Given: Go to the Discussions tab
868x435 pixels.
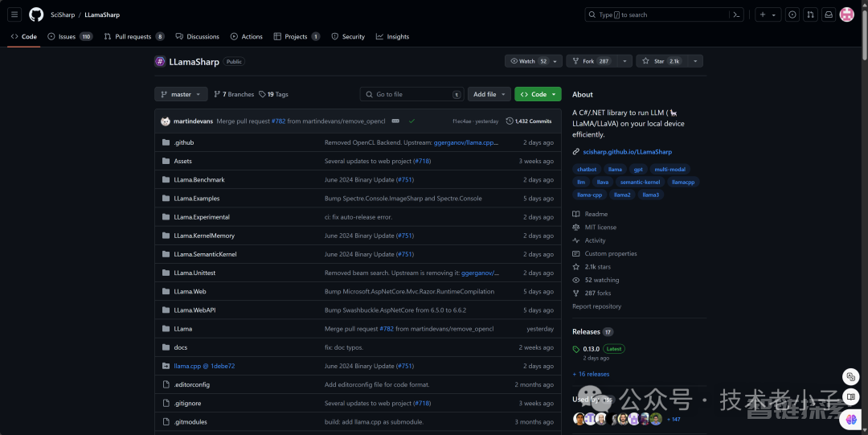Looking at the screenshot, I should pos(198,36).
